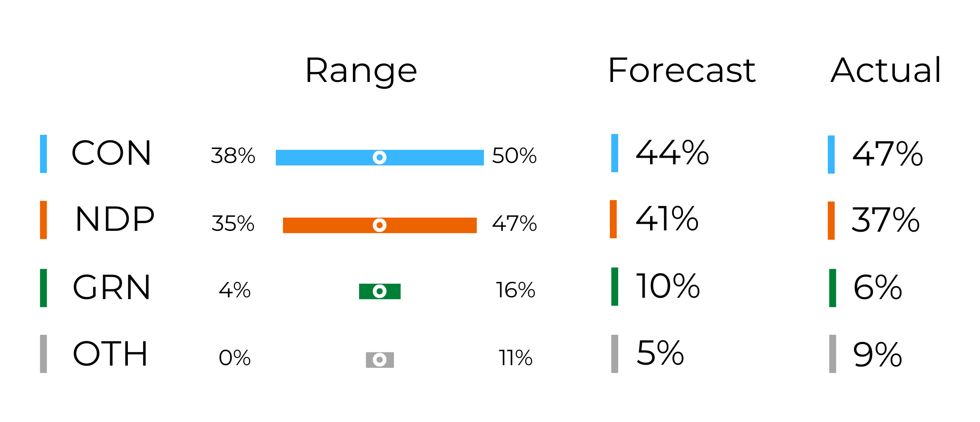Image resolution: width=980 pixels, height=422 pixels.
Task: Click the OTH actual value 9%
Action: click(878, 354)
